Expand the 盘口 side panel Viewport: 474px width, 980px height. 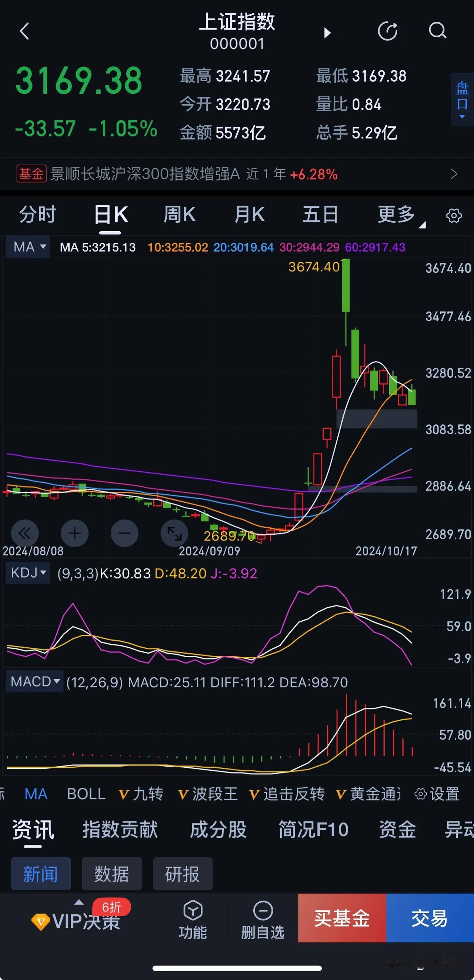tap(462, 100)
